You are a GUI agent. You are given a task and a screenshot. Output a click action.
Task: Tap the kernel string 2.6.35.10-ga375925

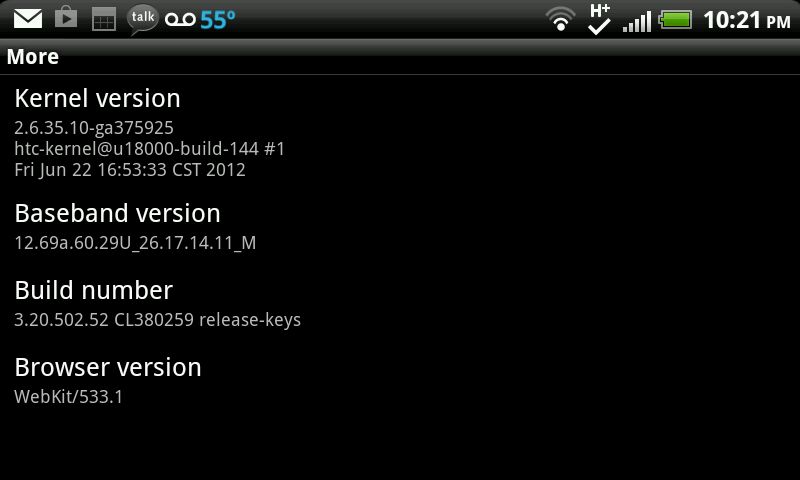click(x=94, y=128)
